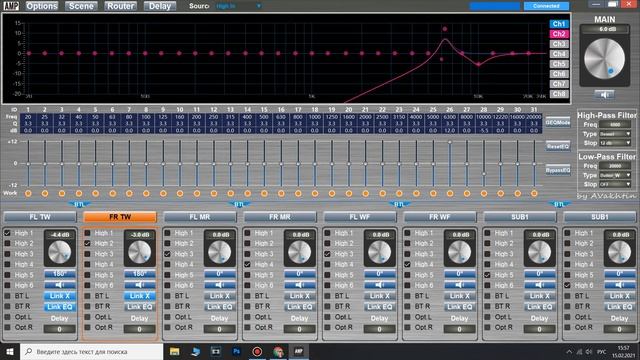Uncheck High 1 in FL TW channel
Screen dimensions: 640x360
[7, 233]
